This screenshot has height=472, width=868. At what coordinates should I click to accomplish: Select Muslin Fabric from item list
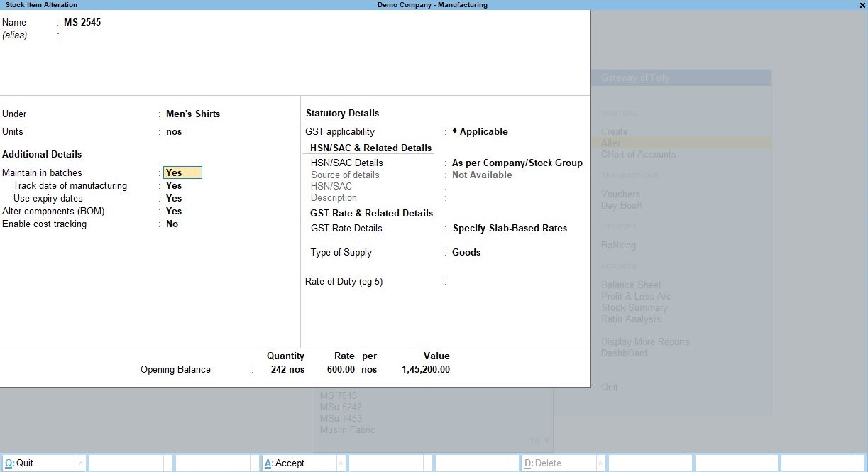[x=347, y=429]
